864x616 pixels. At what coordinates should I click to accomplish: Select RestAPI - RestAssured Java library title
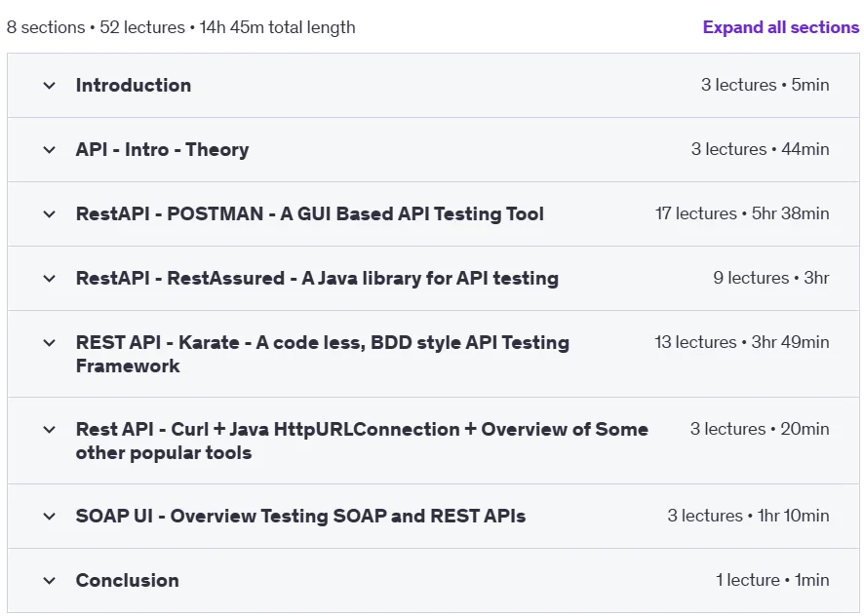point(317,278)
